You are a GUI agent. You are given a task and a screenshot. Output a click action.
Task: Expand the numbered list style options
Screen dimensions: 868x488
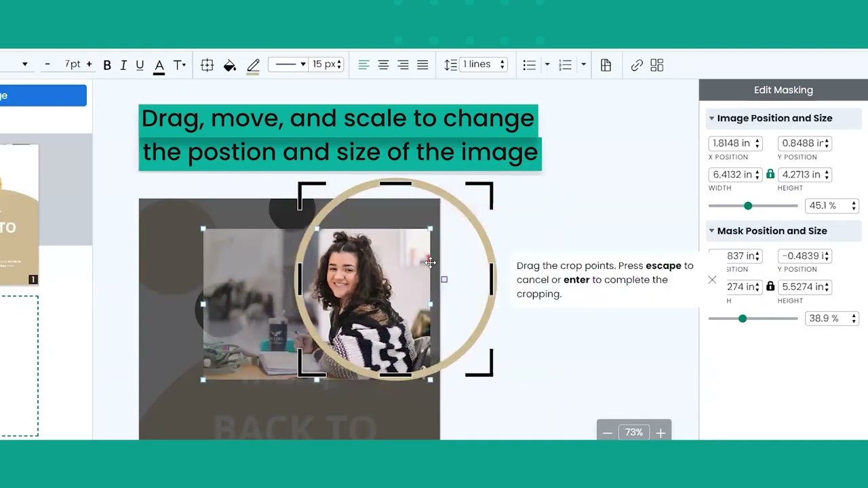point(583,65)
